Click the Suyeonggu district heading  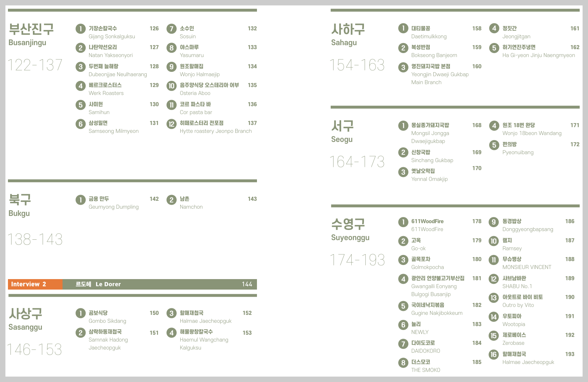click(350, 229)
